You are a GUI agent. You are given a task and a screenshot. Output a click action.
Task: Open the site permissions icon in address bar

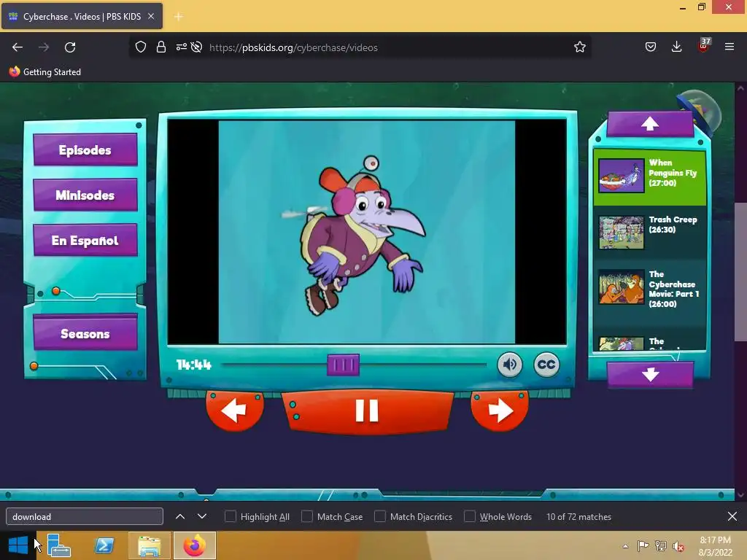pyautogui.click(x=181, y=47)
